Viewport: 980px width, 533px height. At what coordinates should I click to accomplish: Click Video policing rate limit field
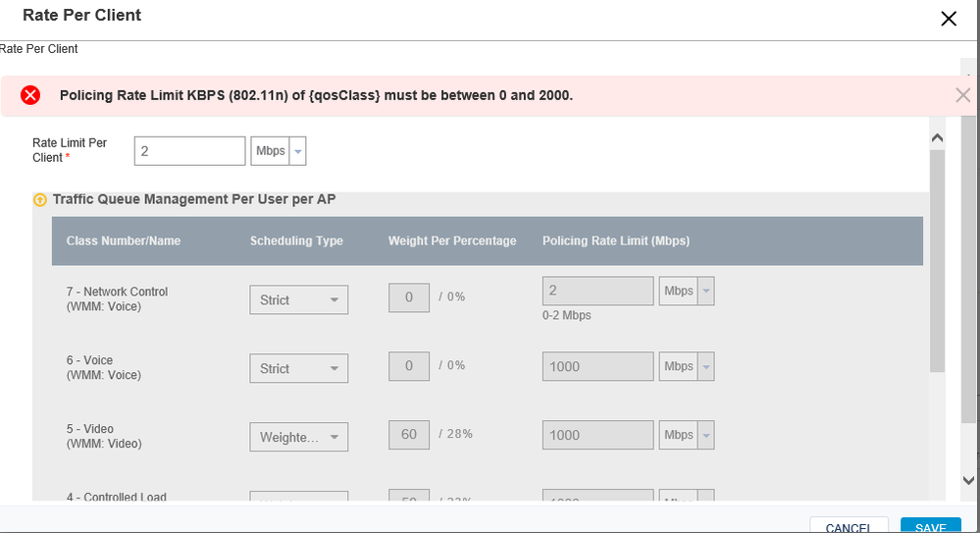coord(597,435)
